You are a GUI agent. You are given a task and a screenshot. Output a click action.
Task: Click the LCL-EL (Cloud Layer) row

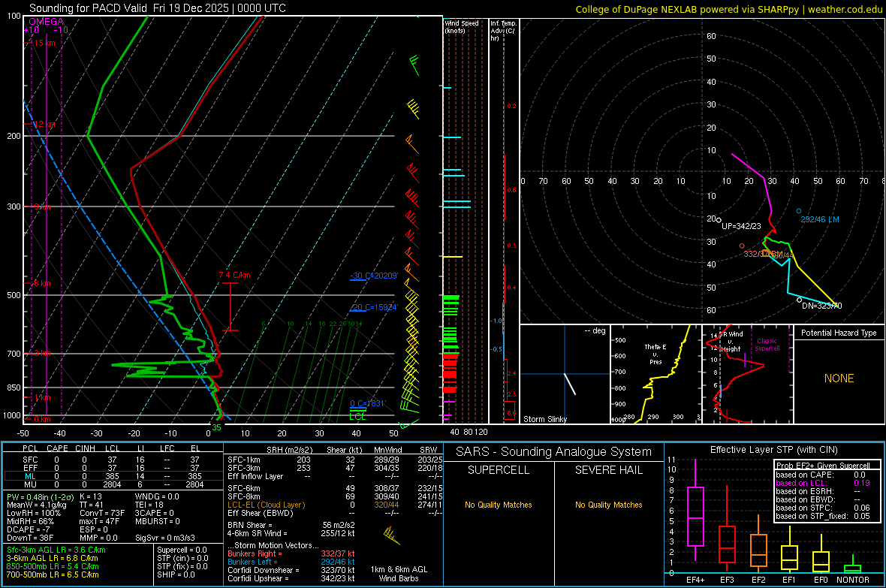coord(335,505)
